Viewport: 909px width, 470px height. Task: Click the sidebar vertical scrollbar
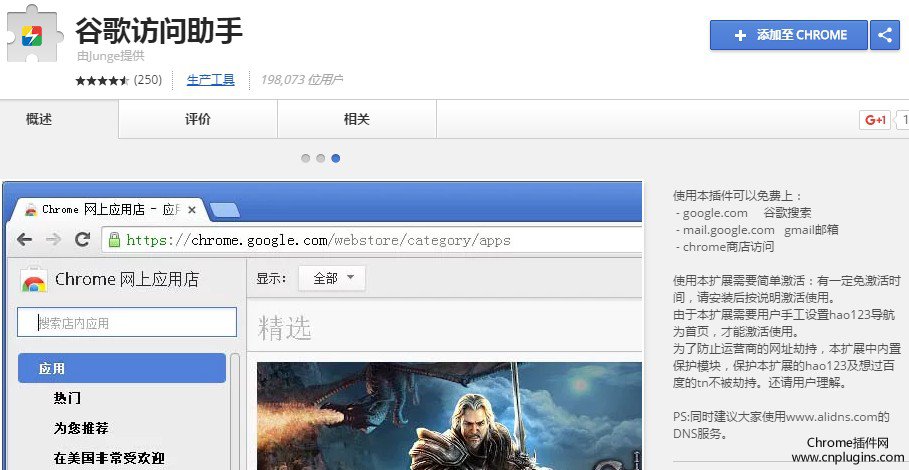[235, 411]
